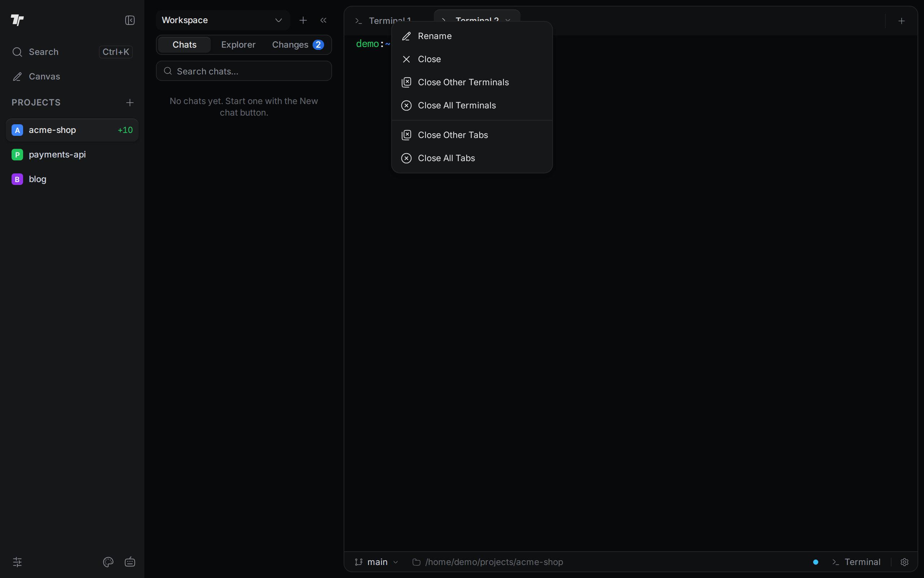Viewport: 924px width, 578px height.
Task: Open the main branch dropdown
Action: (376, 562)
